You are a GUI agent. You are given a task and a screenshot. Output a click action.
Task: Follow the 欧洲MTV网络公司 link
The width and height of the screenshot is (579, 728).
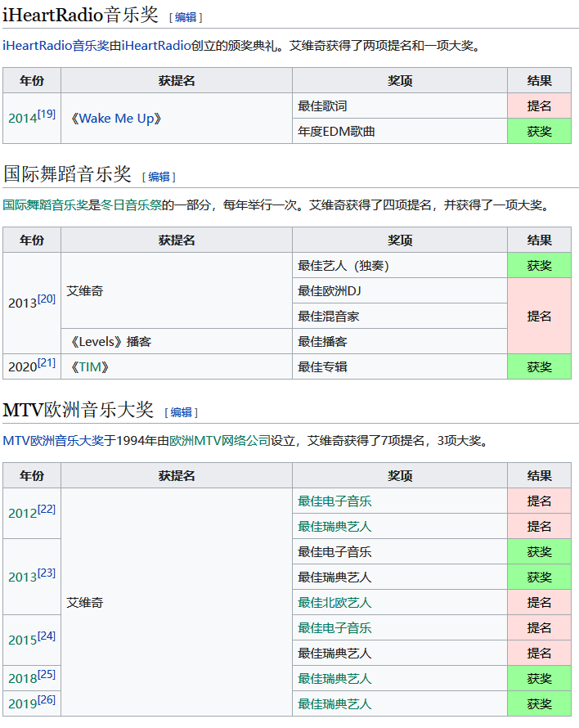click(x=220, y=440)
